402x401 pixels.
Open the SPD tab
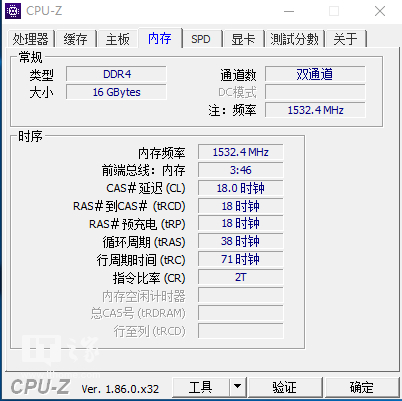tap(201, 39)
